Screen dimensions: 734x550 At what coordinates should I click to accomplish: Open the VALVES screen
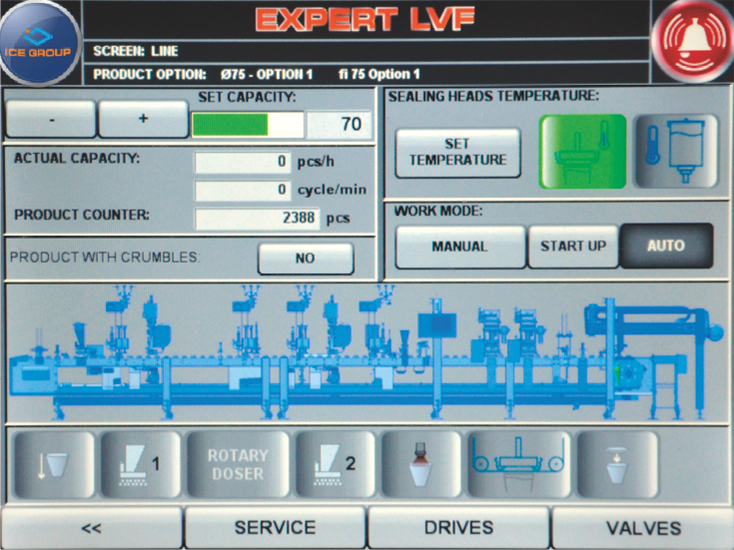tap(643, 528)
